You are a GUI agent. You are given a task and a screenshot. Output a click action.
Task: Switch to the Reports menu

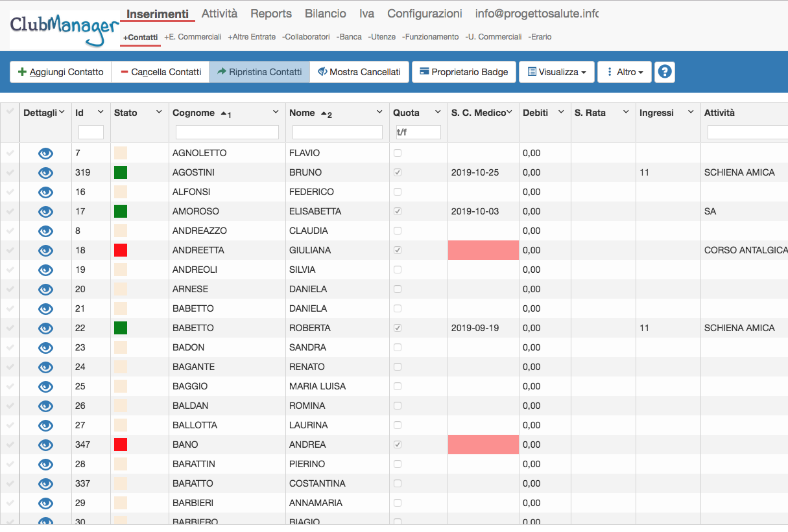pyautogui.click(x=271, y=14)
